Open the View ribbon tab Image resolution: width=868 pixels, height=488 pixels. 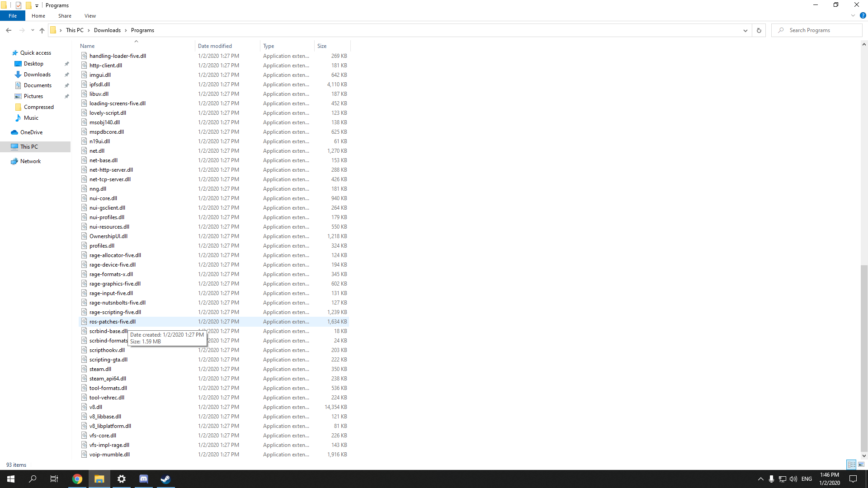coord(90,16)
